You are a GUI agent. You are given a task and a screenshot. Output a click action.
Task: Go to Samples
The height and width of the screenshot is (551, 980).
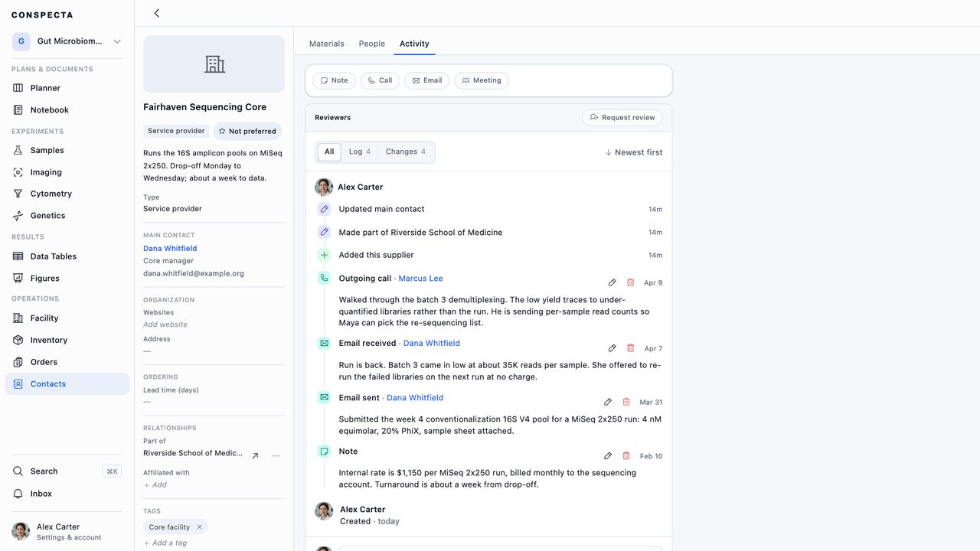click(67, 151)
